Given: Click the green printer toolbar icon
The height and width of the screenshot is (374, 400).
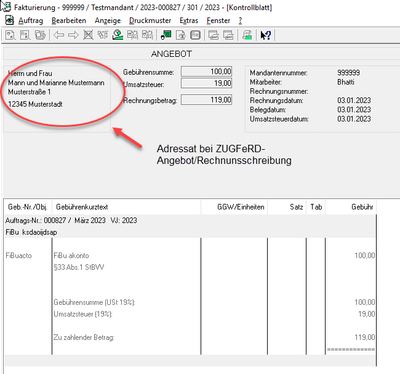Looking at the screenshot, I should pos(247,35).
